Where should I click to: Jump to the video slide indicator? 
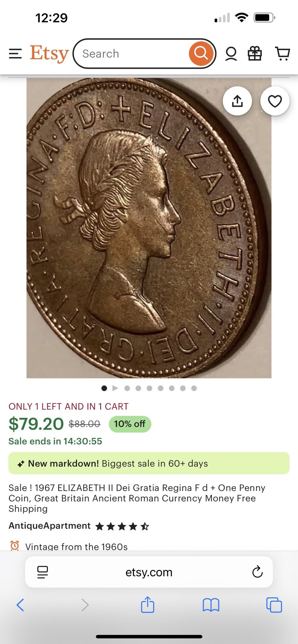click(115, 388)
